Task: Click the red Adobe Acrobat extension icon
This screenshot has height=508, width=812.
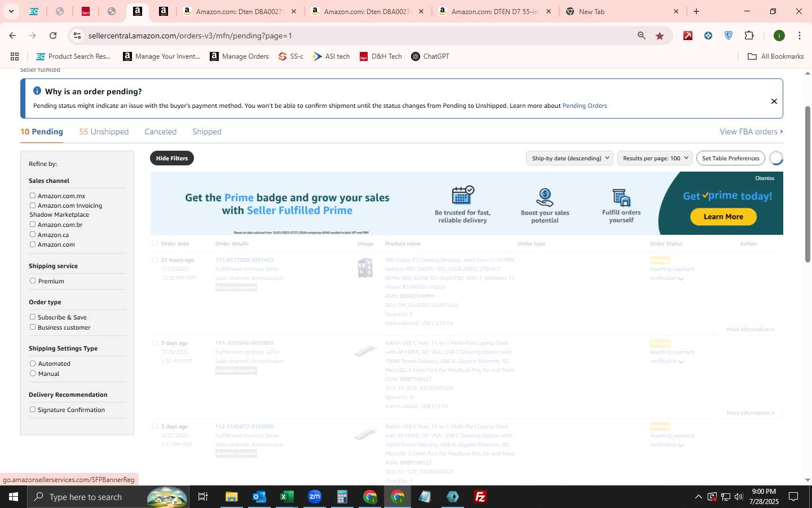Action: click(688, 36)
